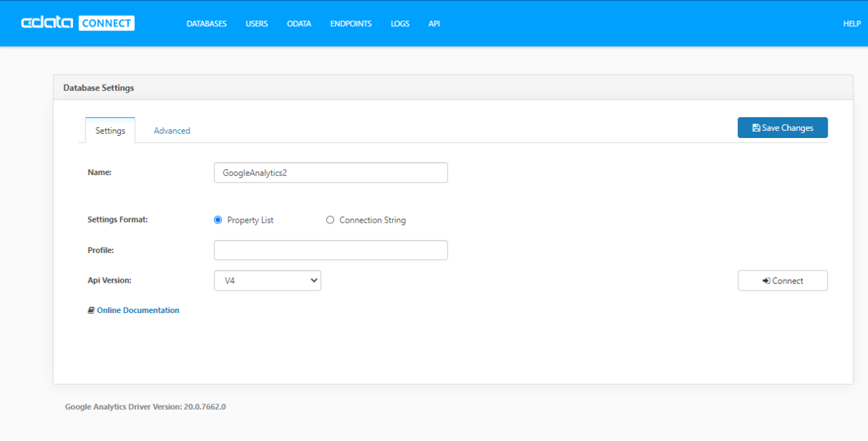Screen dimensions: 868x441
Task: Open the DATABASES menu
Action: (x=206, y=24)
